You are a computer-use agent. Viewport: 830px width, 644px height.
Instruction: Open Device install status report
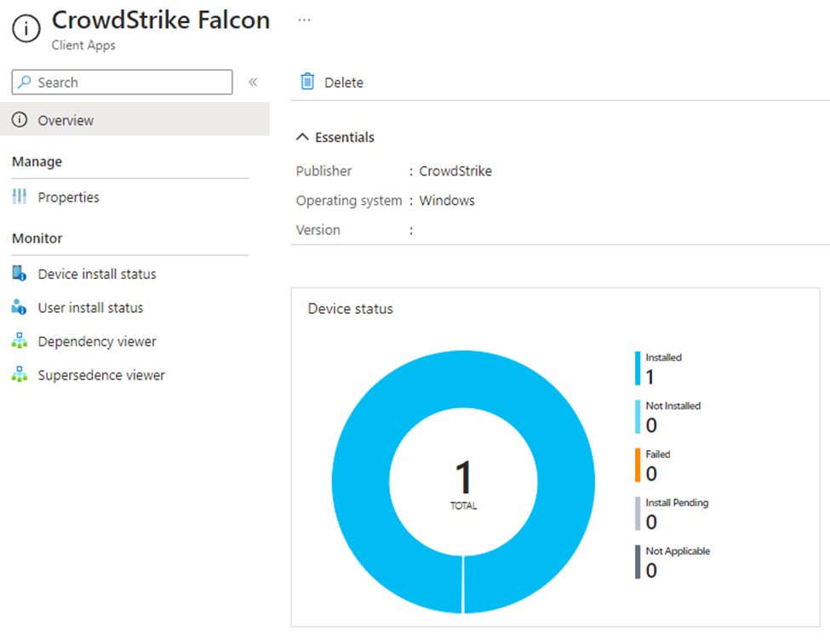(97, 274)
